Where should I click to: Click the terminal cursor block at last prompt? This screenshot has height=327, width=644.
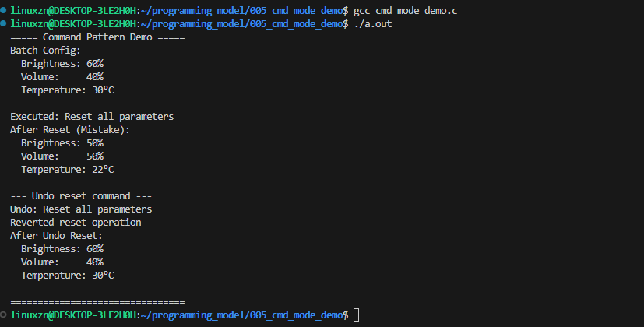click(x=356, y=315)
